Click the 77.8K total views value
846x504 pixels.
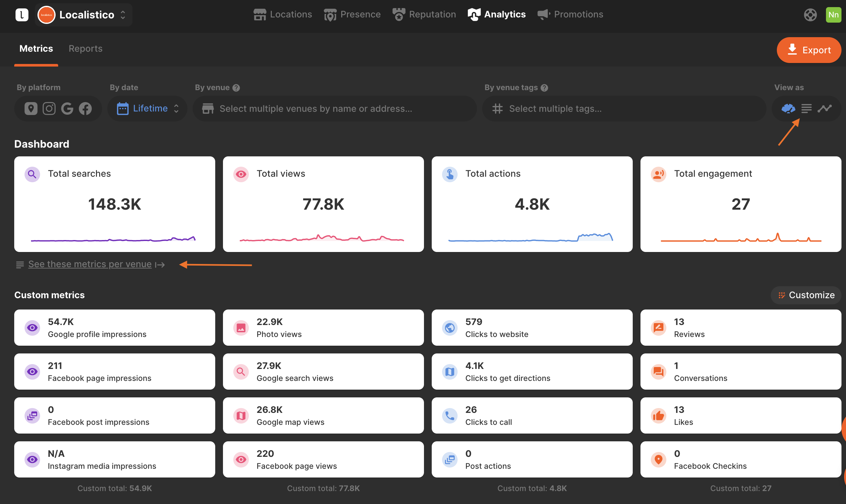tap(323, 204)
